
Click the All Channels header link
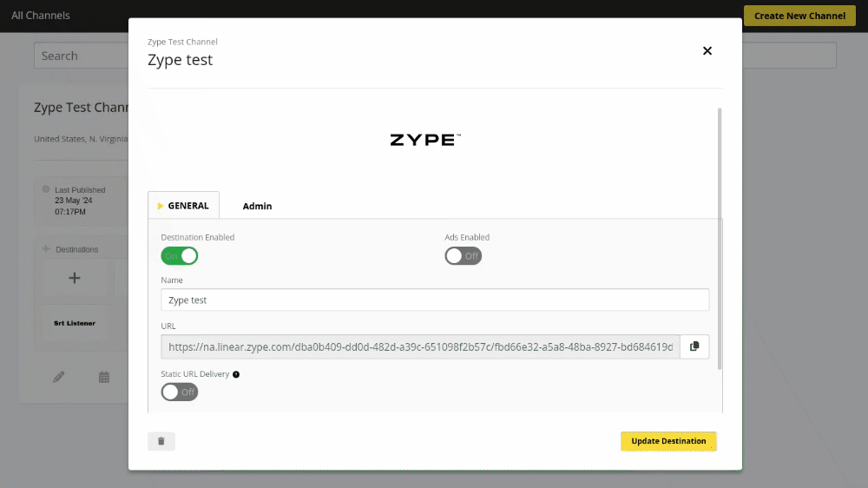point(41,16)
